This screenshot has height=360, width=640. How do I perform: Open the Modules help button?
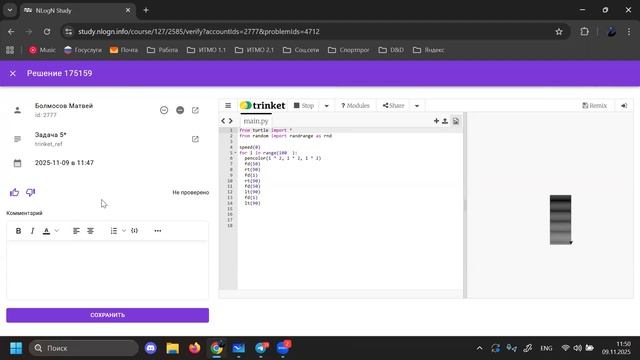[355, 106]
